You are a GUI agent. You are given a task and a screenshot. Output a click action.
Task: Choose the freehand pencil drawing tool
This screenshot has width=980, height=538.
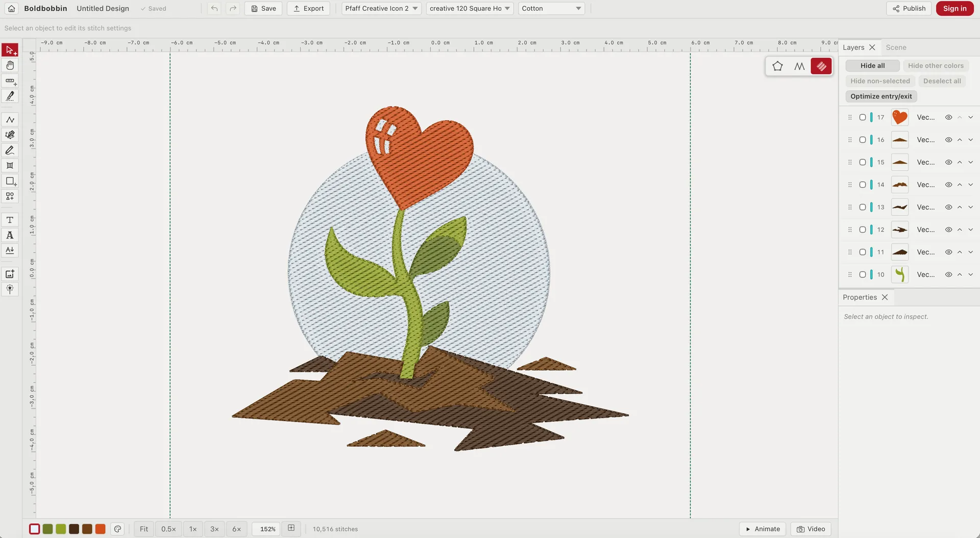(10, 150)
